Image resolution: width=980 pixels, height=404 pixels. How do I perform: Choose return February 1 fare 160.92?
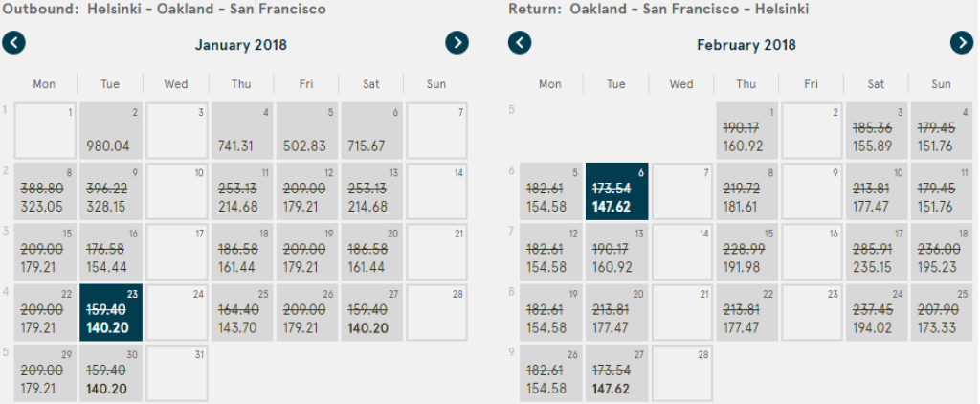746,130
